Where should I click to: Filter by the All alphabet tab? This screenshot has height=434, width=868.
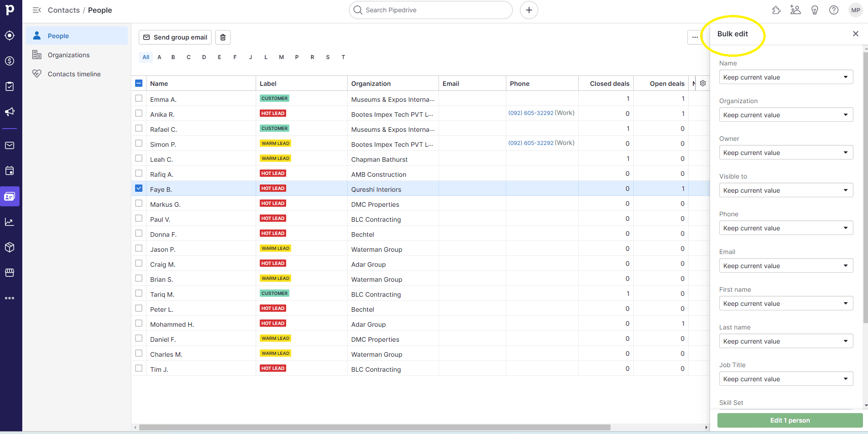click(146, 57)
